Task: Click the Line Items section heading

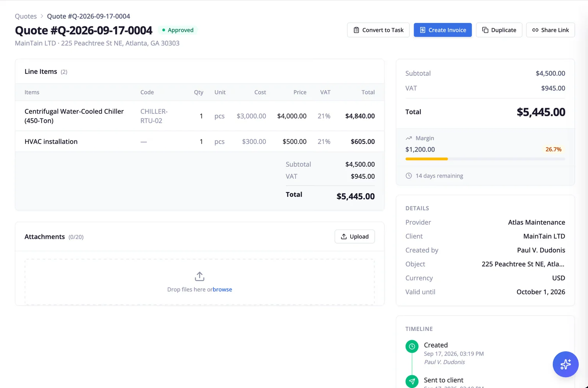Action: pyautogui.click(x=41, y=71)
